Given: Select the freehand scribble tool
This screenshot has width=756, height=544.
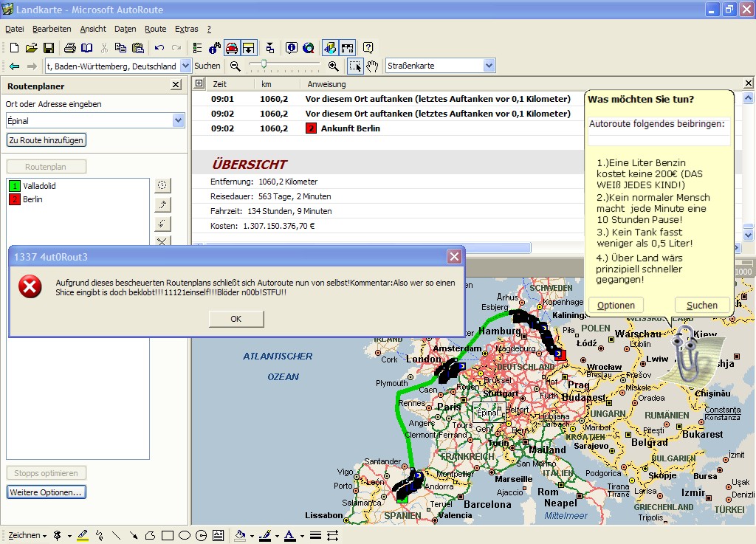Looking at the screenshot, I should tap(100, 535).
